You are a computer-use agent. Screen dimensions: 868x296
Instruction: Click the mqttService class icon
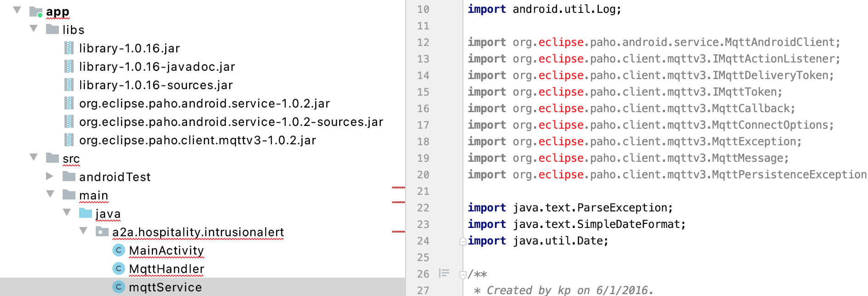[119, 287]
